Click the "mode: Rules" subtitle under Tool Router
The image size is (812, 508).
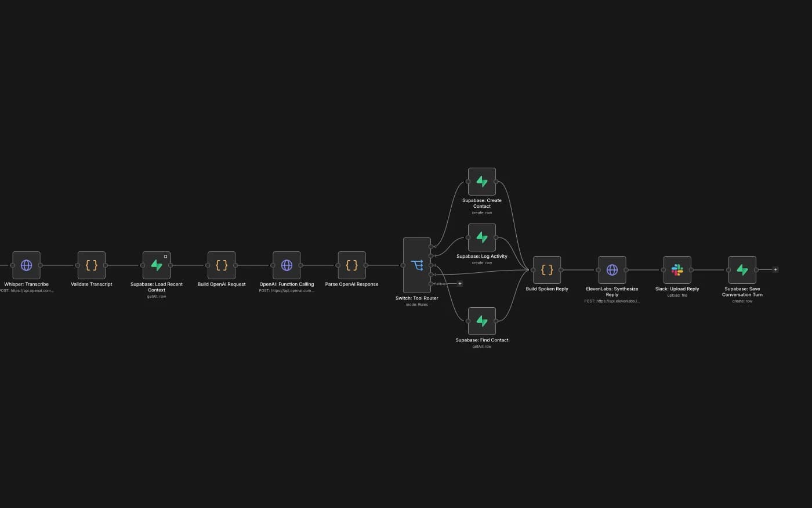(x=417, y=305)
